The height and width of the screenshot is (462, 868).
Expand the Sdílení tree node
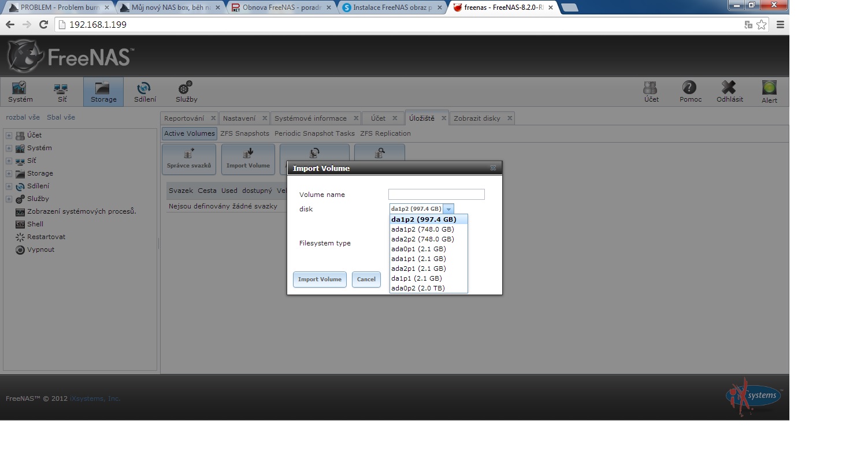9,187
